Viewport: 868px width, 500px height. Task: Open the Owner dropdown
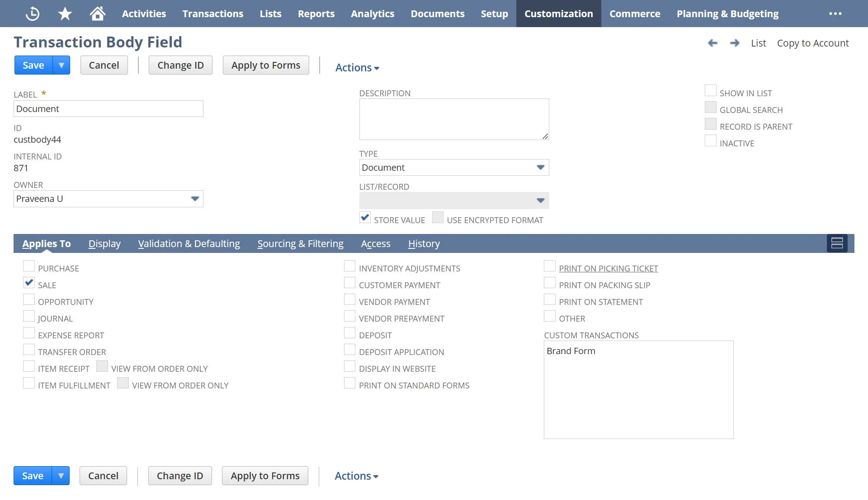(x=195, y=199)
